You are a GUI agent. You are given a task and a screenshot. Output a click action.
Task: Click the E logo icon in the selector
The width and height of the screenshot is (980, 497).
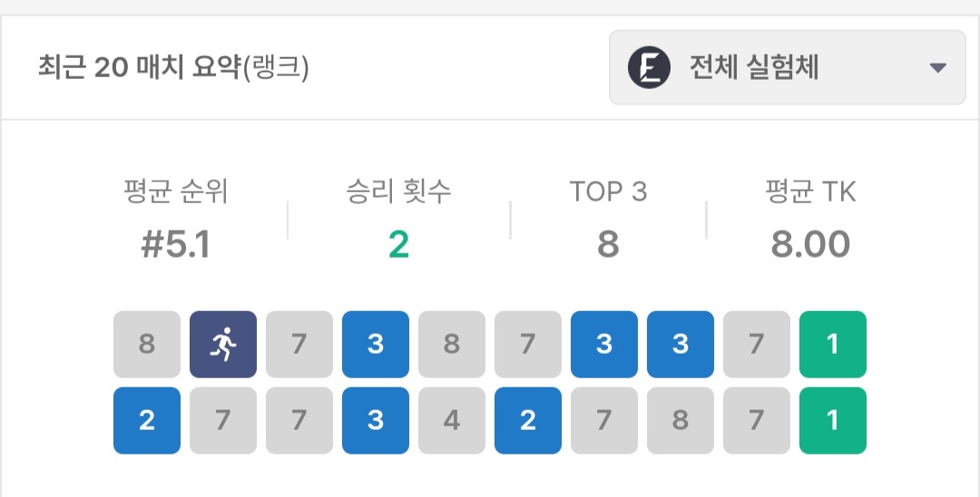tap(649, 68)
